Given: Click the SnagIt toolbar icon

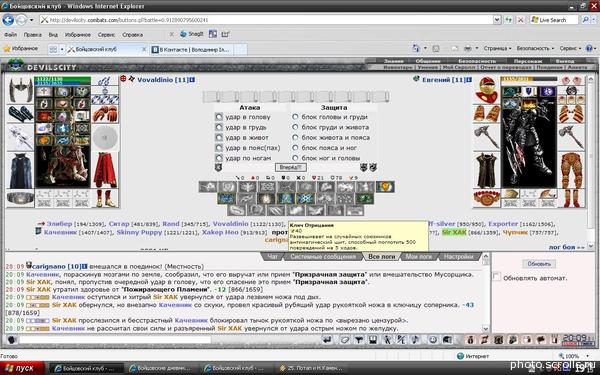Looking at the screenshot, I should click(x=192, y=34).
